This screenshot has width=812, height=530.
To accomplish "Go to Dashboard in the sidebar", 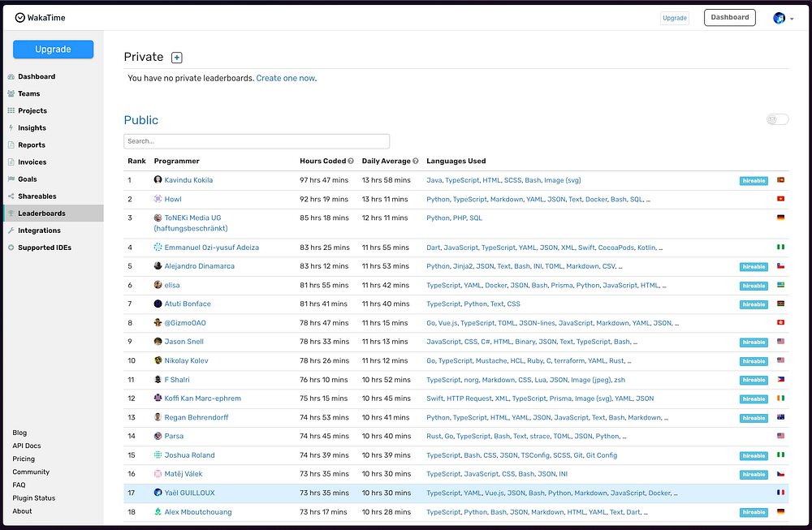I will coord(37,76).
